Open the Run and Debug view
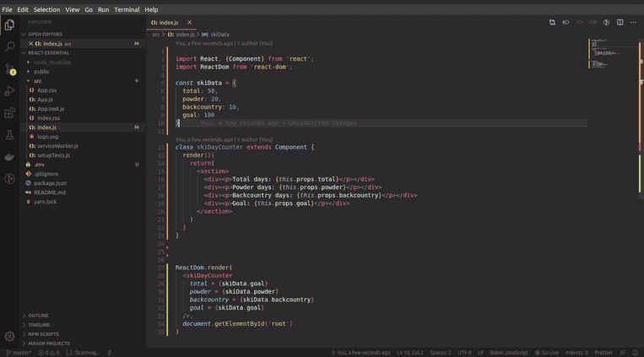 tap(9, 91)
